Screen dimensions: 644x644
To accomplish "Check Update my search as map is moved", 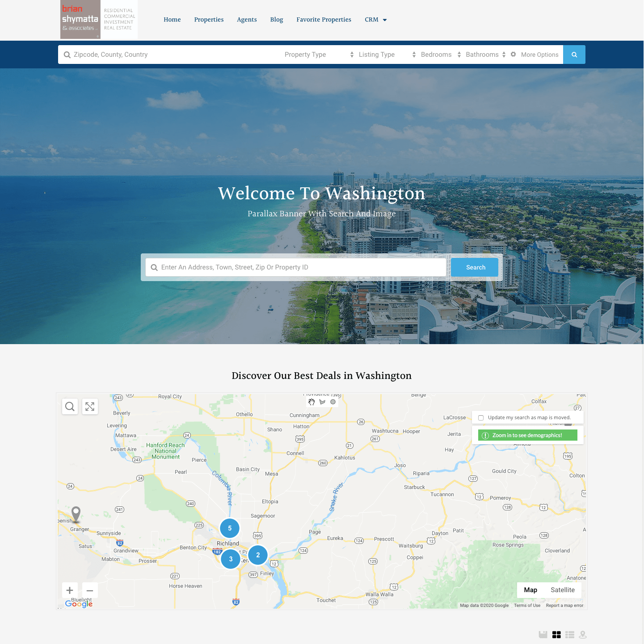I will [x=481, y=418].
